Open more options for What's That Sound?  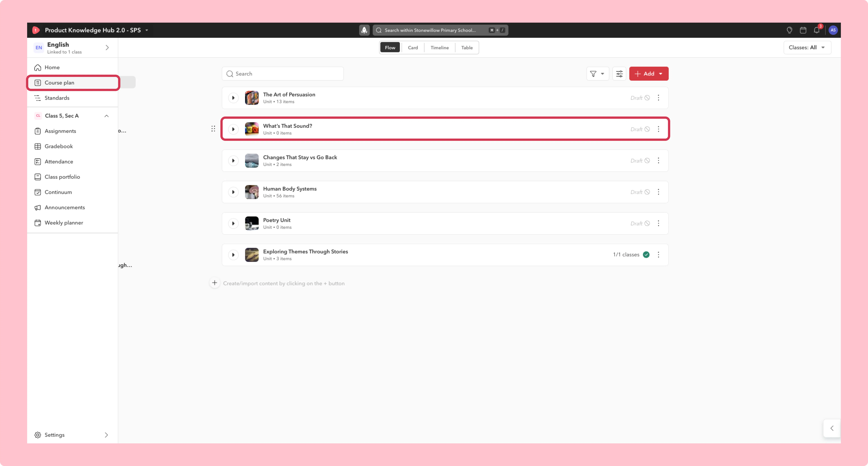[658, 129]
